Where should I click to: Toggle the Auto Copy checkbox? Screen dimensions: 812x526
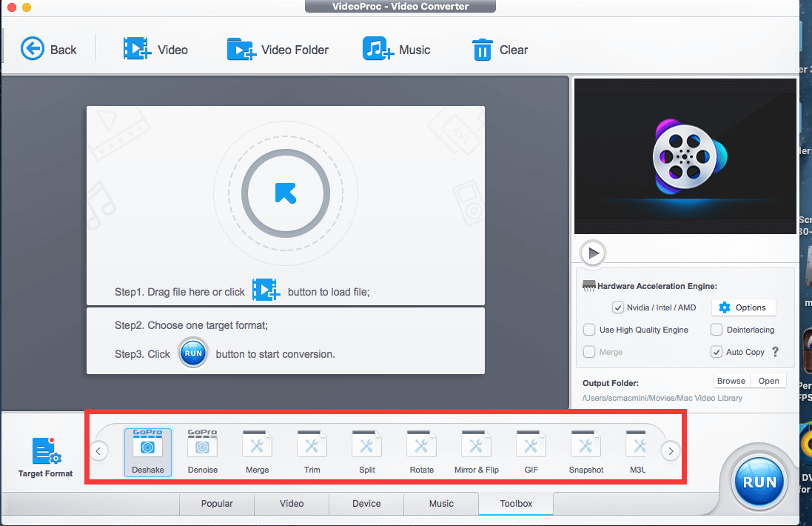point(717,352)
